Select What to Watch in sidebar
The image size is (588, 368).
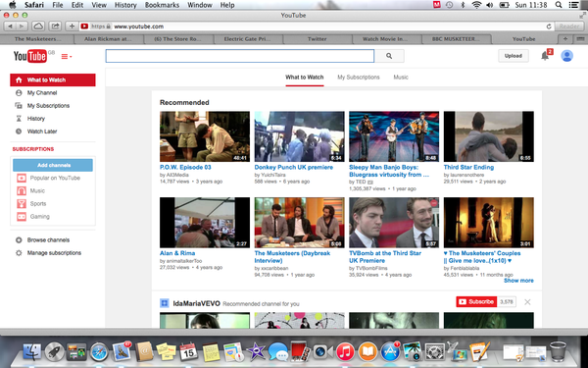(x=53, y=80)
